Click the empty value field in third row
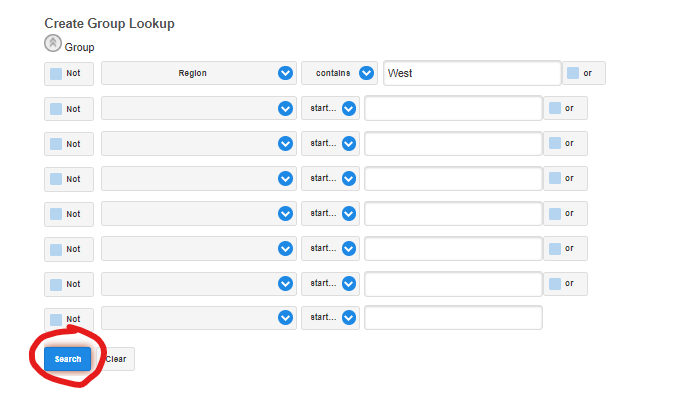675x404 pixels. click(453, 143)
